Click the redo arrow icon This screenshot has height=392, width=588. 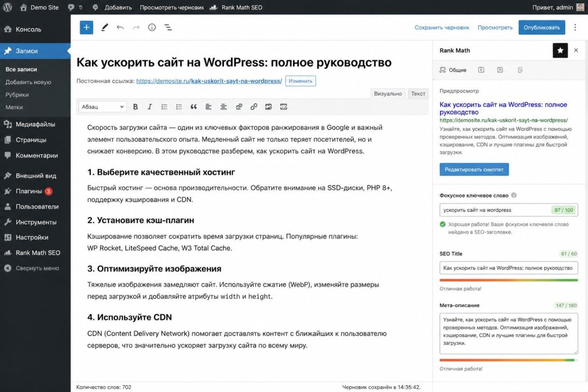(136, 28)
